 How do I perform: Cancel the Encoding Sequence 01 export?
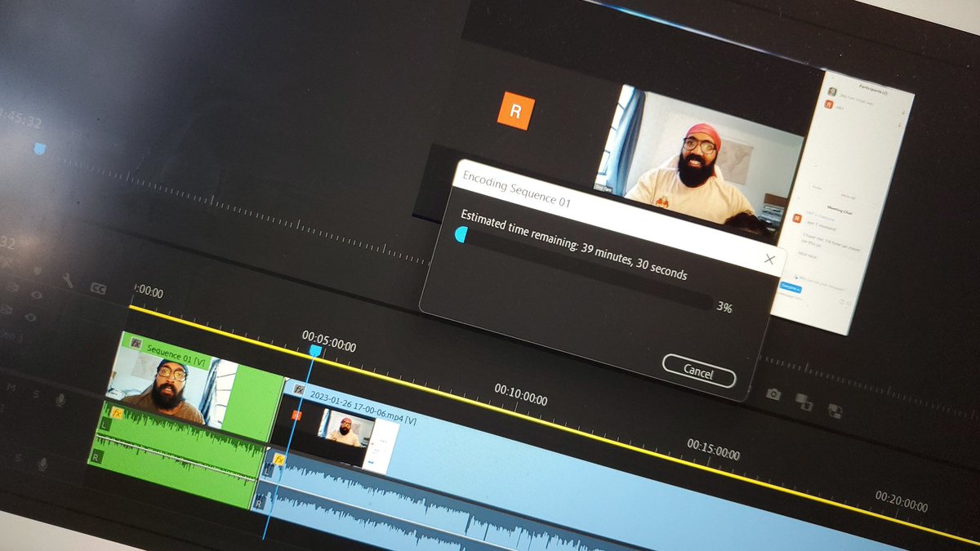(x=698, y=372)
